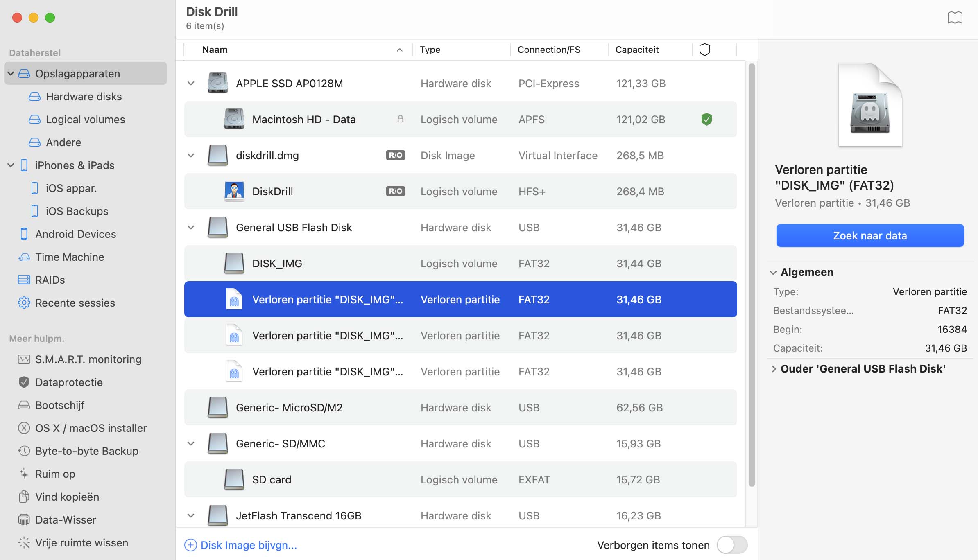
Task: Click the Recente sessies gear icon
Action: coord(24,303)
